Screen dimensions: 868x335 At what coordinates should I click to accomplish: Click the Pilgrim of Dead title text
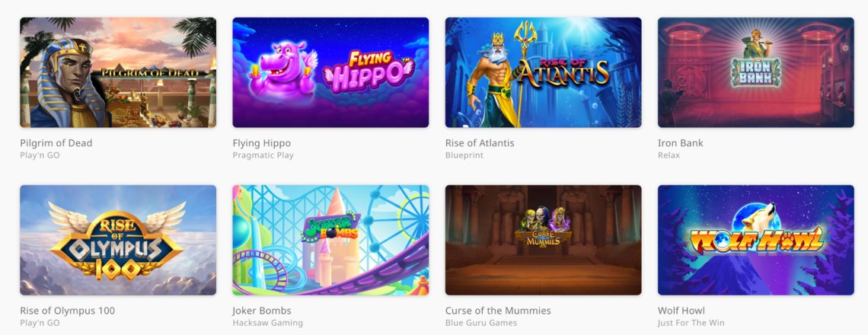pyautogui.click(x=56, y=143)
